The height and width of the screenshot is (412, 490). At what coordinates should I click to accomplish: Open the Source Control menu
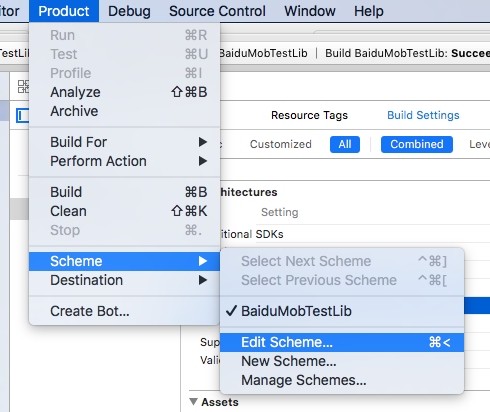tap(217, 11)
